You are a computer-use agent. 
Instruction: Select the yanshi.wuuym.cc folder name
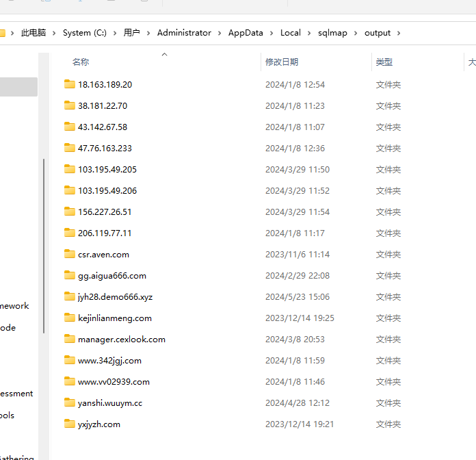(110, 403)
